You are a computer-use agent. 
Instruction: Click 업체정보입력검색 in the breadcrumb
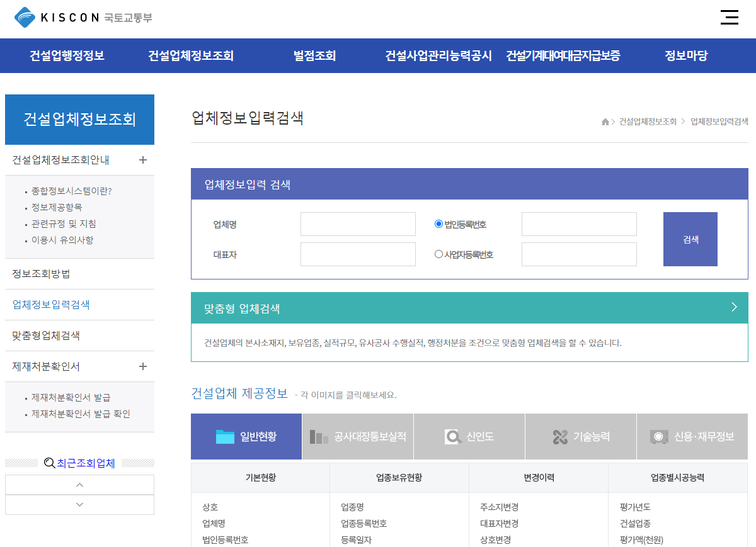(719, 121)
